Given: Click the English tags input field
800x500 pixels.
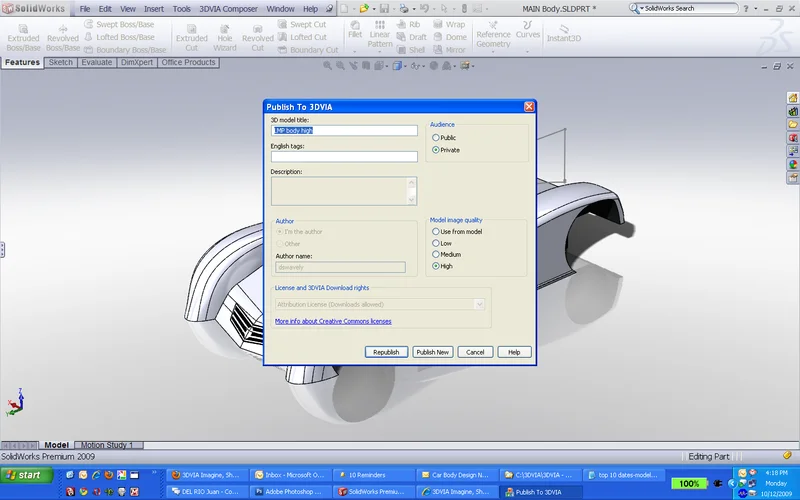Looking at the screenshot, I should pyautogui.click(x=343, y=157).
